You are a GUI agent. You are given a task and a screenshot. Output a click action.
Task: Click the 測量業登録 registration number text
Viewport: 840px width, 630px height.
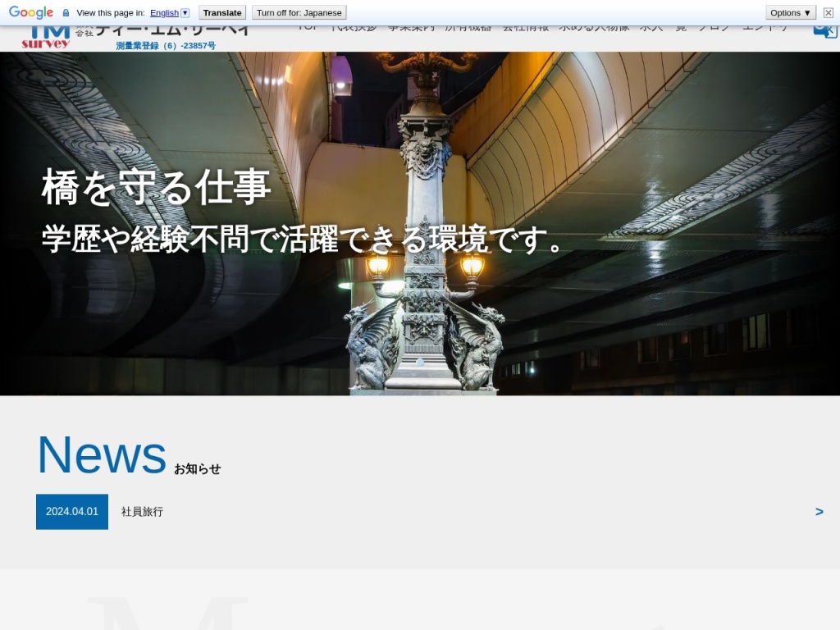click(x=166, y=46)
